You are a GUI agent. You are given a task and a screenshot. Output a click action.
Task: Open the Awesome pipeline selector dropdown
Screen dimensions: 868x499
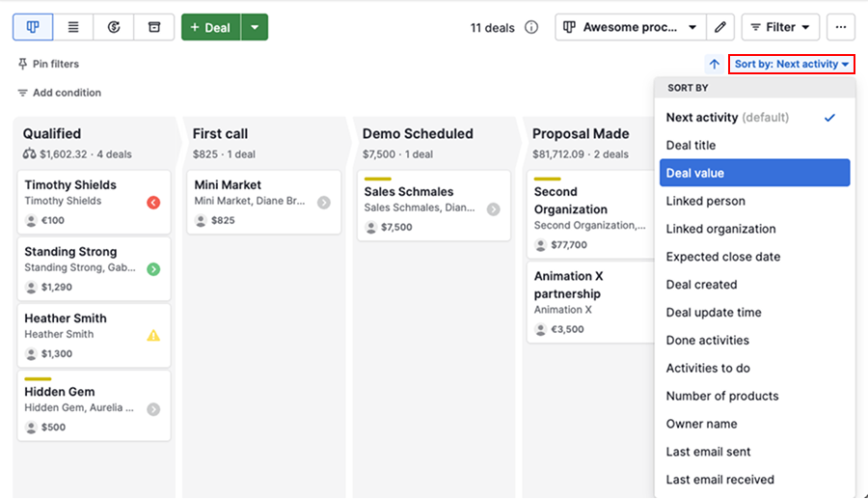point(630,27)
